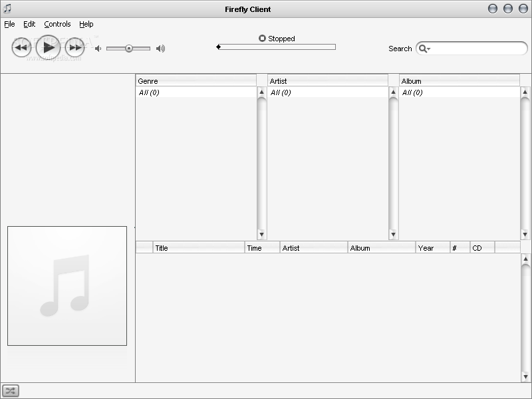
Task: Click Album list scroll up arrow
Action: tap(525, 92)
